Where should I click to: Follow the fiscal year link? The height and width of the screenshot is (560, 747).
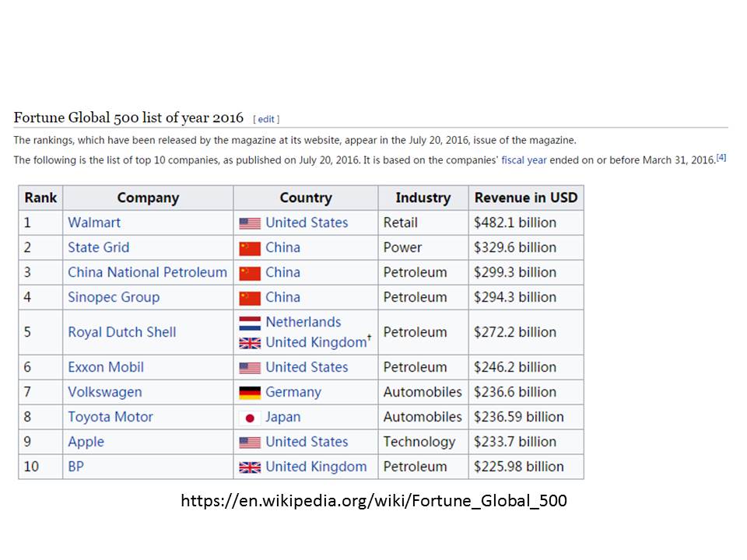pyautogui.click(x=524, y=160)
